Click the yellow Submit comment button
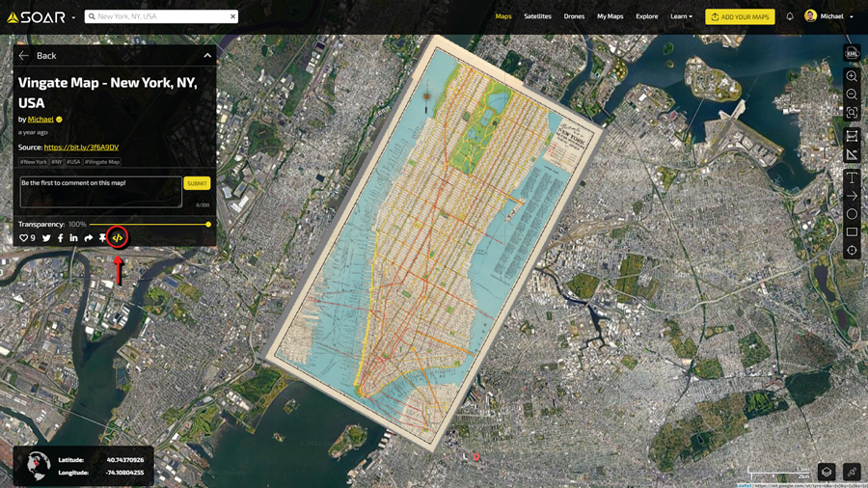 (197, 183)
